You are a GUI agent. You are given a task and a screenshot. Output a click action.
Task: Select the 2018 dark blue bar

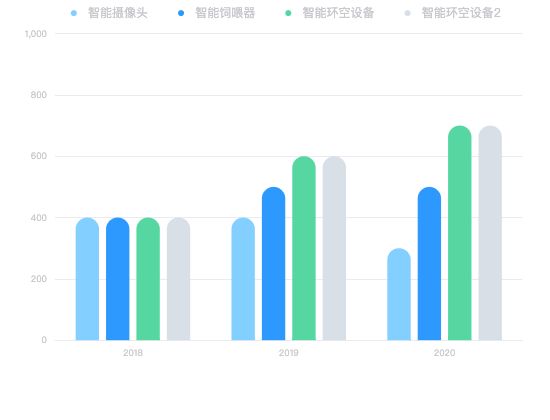pyautogui.click(x=118, y=279)
